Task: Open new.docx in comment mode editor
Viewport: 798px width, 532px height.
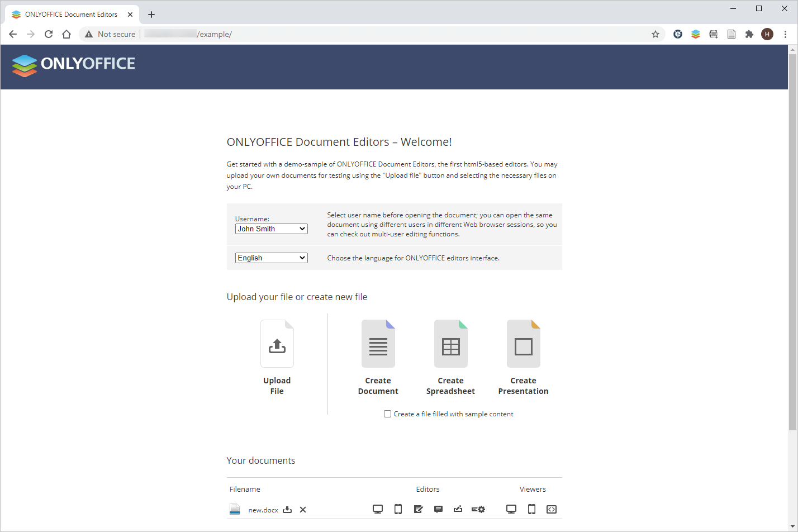Action: (x=438, y=509)
